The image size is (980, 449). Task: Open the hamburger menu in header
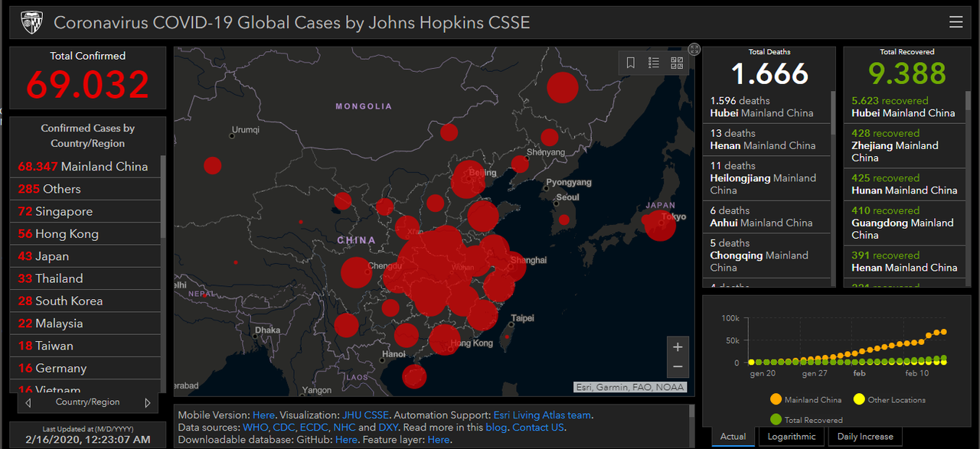tap(955, 22)
